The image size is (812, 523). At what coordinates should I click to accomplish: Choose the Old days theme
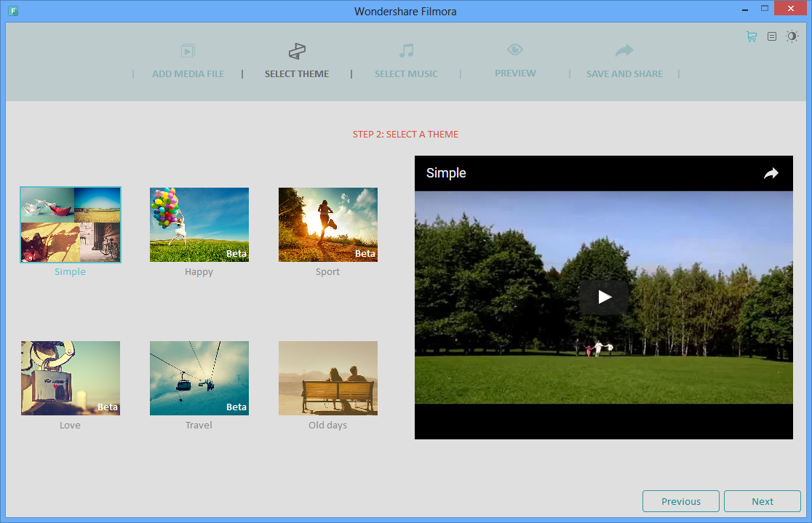(327, 378)
